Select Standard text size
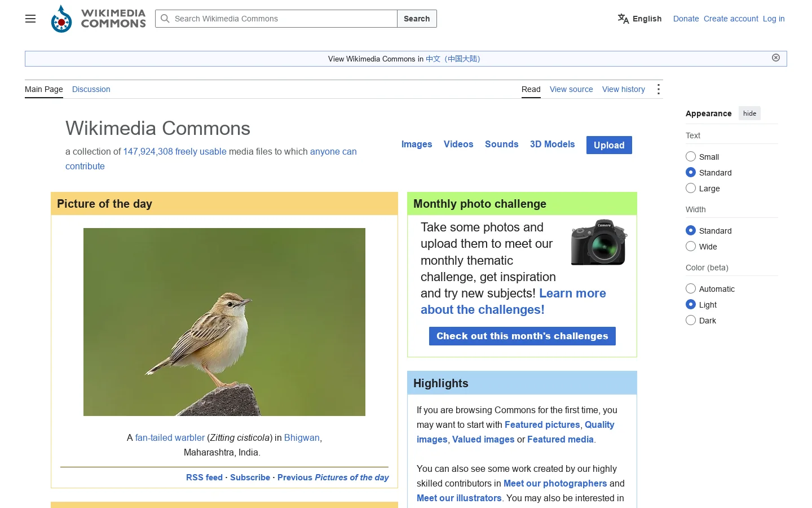This screenshot has width=812, height=508. pyautogui.click(x=691, y=172)
